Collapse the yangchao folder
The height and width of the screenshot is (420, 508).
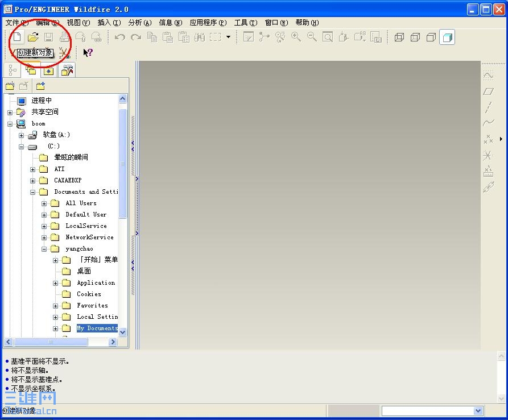(x=44, y=249)
